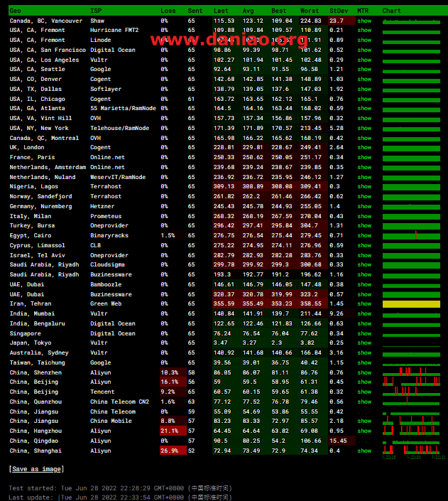Select the Geo cell India, Bengaluru

coord(38,323)
